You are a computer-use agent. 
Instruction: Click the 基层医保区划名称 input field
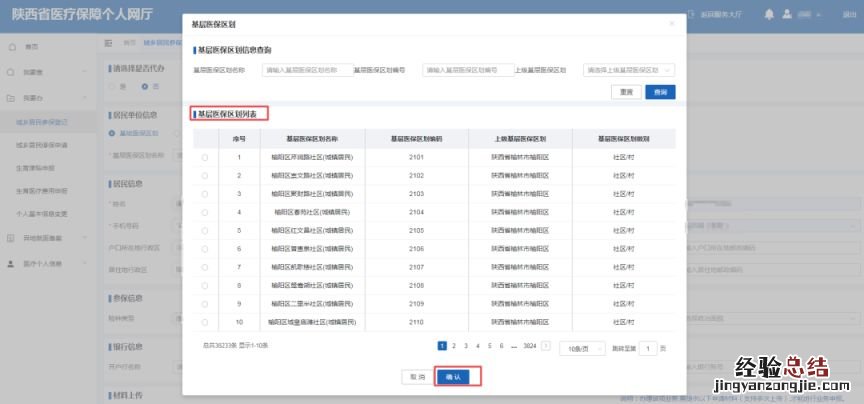coord(306,71)
